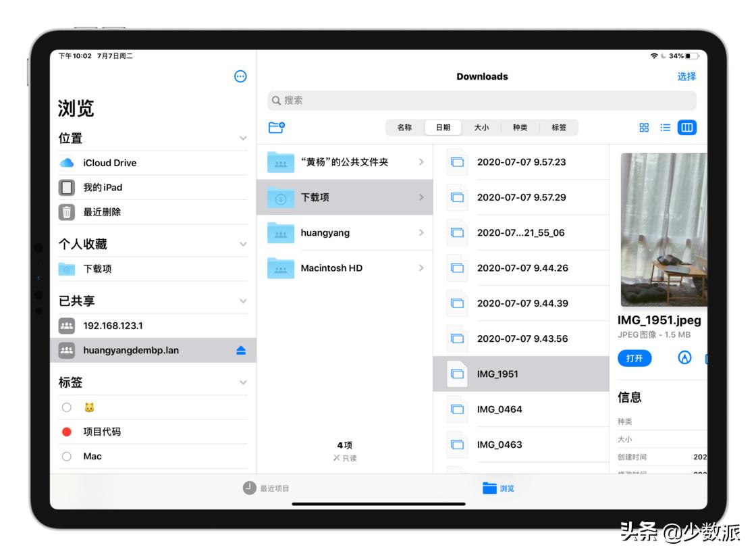Switch to the 浏览 tab
This screenshot has height=558, width=756.
[497, 488]
